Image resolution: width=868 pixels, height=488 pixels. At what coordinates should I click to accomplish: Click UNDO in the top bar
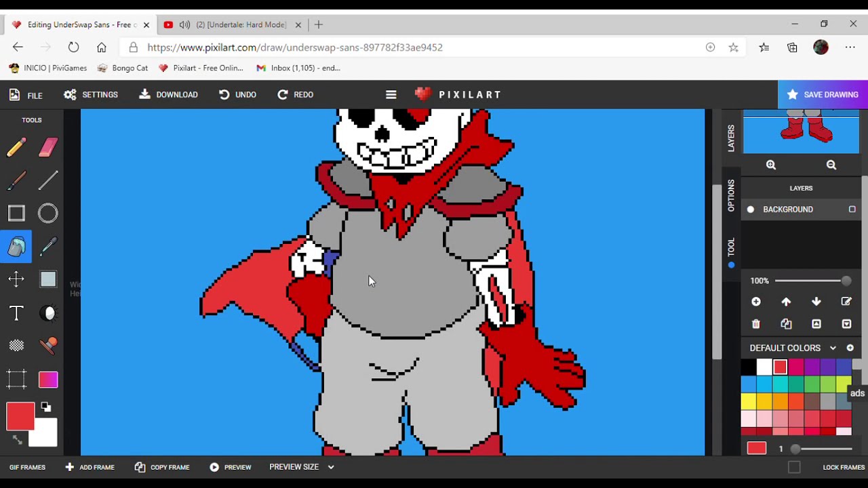(237, 95)
